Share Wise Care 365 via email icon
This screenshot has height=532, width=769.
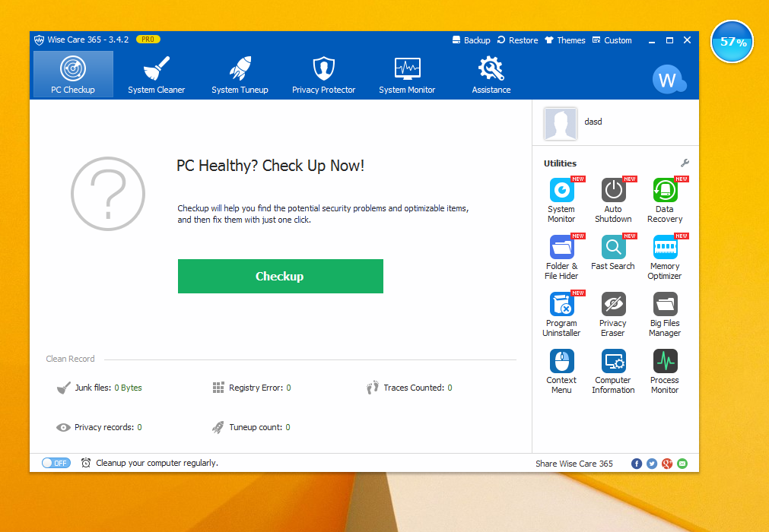pos(682,464)
